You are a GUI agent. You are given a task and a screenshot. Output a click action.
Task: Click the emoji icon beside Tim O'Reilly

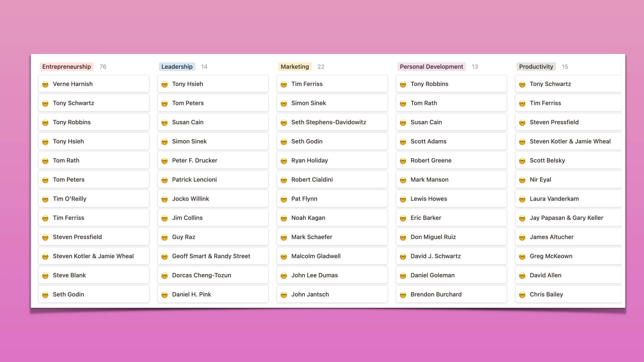(x=45, y=199)
